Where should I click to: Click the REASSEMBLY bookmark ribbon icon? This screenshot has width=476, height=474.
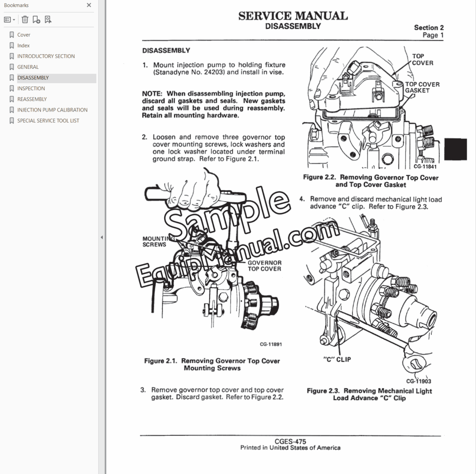tap(12, 99)
